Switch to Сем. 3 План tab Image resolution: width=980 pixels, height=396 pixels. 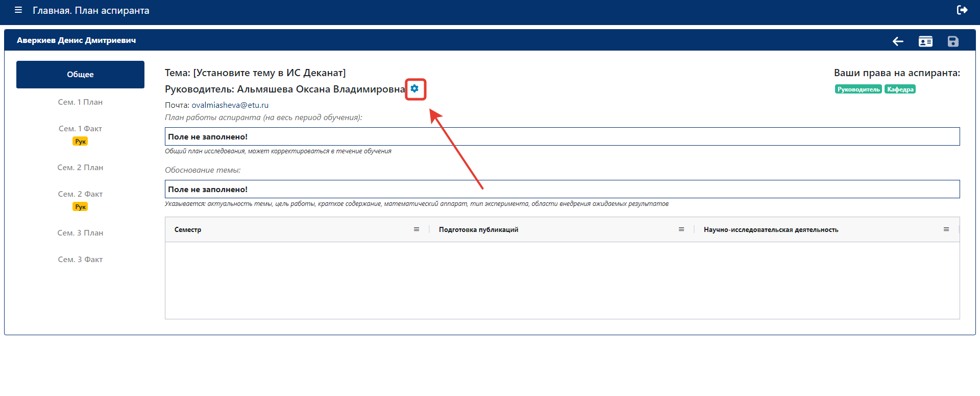[80, 233]
